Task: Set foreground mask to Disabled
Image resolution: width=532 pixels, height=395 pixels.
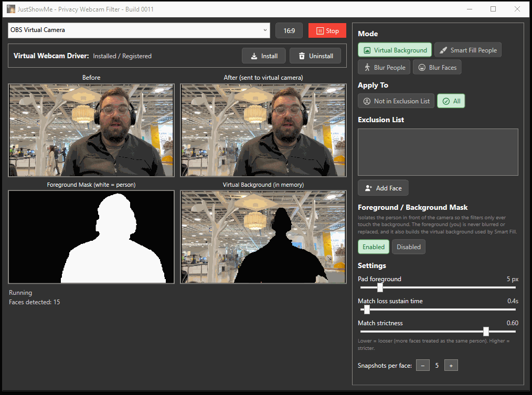Action: click(x=409, y=247)
